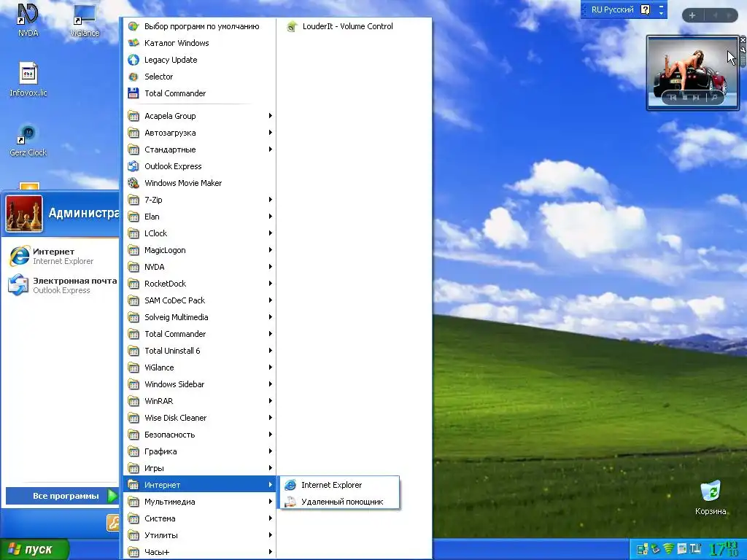Go to previous picture in slideshow gadget

coord(673,98)
